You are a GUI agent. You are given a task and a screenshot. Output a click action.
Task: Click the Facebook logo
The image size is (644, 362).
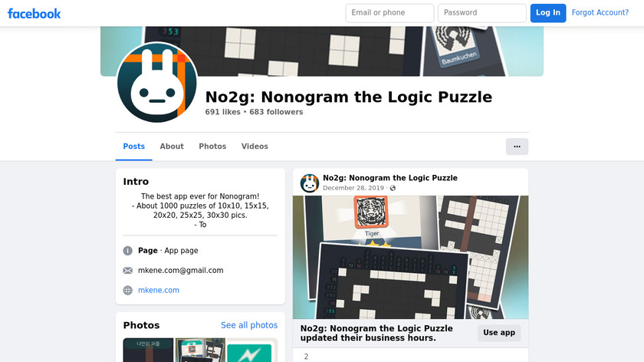(x=34, y=14)
